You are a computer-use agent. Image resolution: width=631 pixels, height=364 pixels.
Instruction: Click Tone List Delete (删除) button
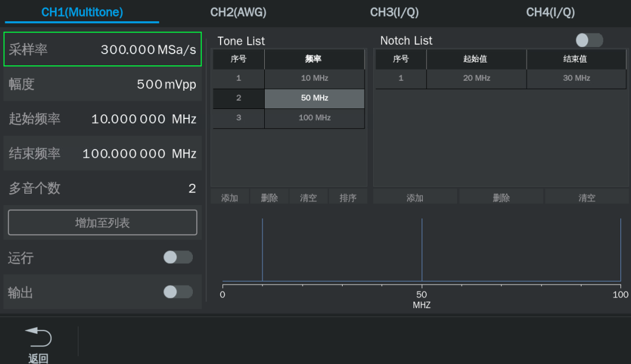click(x=269, y=198)
